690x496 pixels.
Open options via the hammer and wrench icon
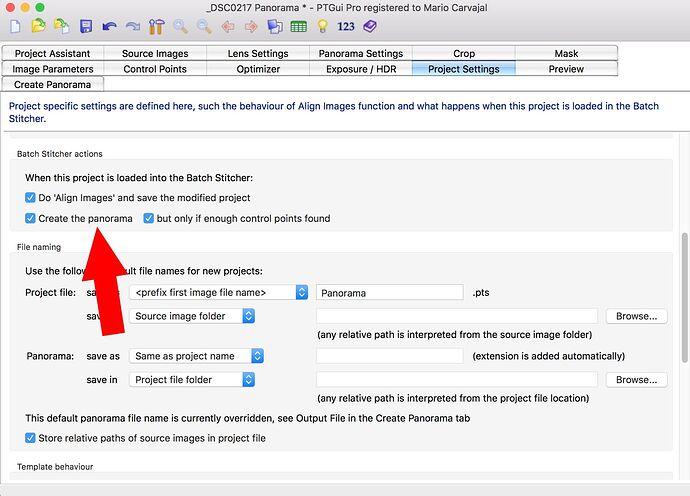pyautogui.click(x=156, y=26)
